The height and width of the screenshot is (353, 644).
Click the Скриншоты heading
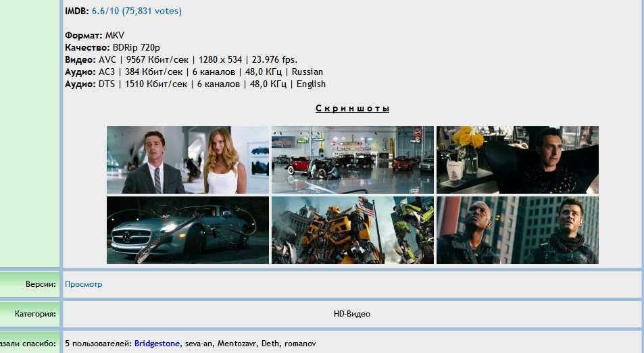tap(352, 108)
